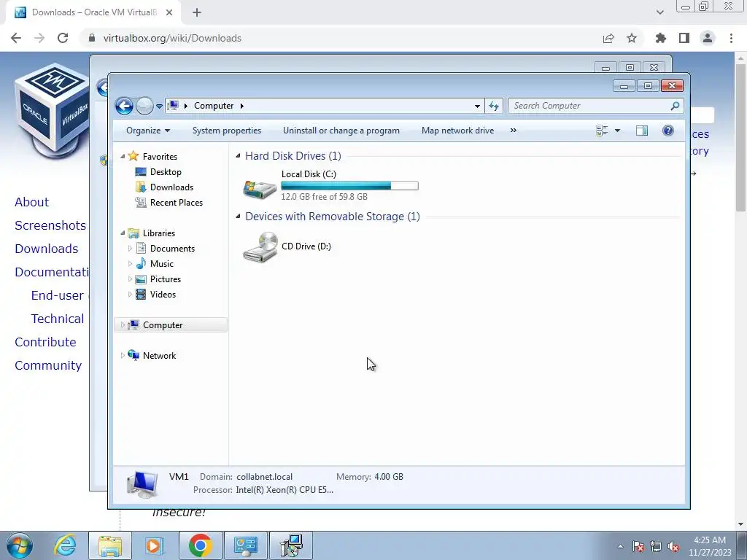Reload the VirtualBox Downloads page
747x560 pixels.
pyautogui.click(x=63, y=38)
